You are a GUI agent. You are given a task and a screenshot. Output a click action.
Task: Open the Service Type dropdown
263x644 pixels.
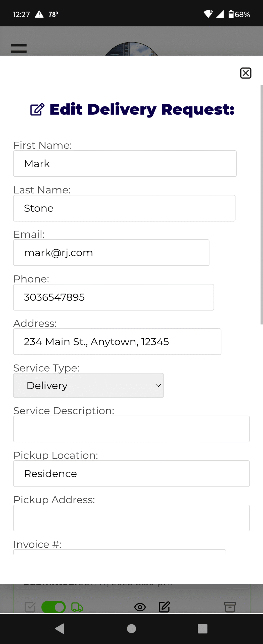tap(88, 385)
